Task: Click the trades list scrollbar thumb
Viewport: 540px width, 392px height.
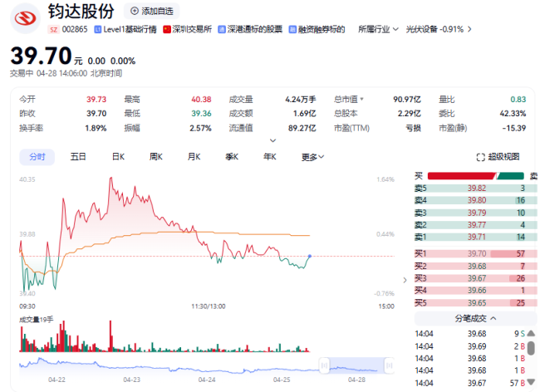Action: 531,348
